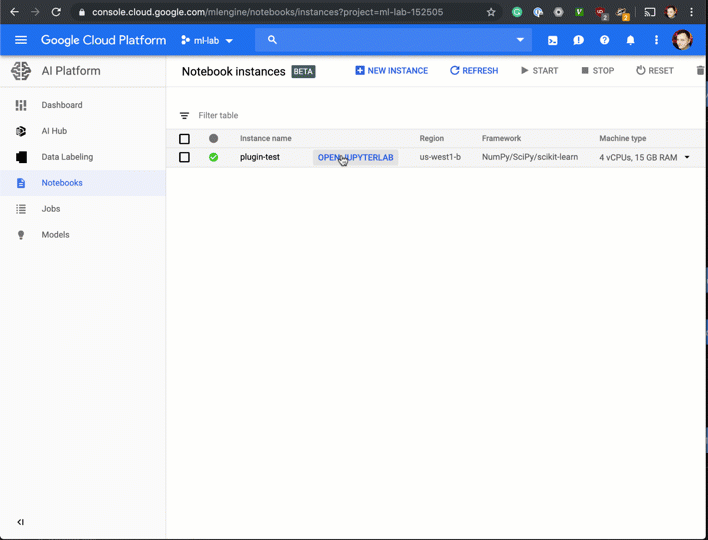Screen dimensions: 708x540
Task: Create a NEW INSTANCE
Action: coord(391,71)
